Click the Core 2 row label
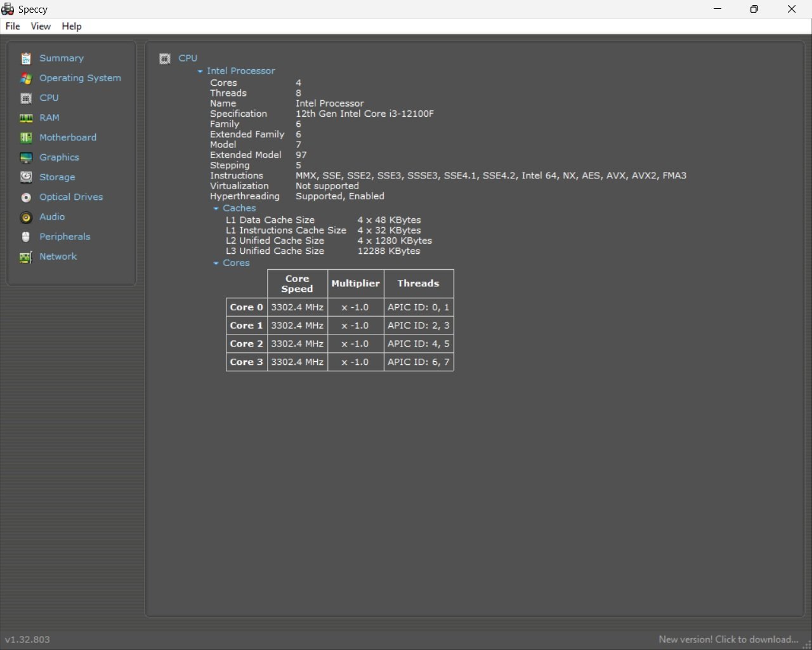812x650 pixels. (246, 344)
